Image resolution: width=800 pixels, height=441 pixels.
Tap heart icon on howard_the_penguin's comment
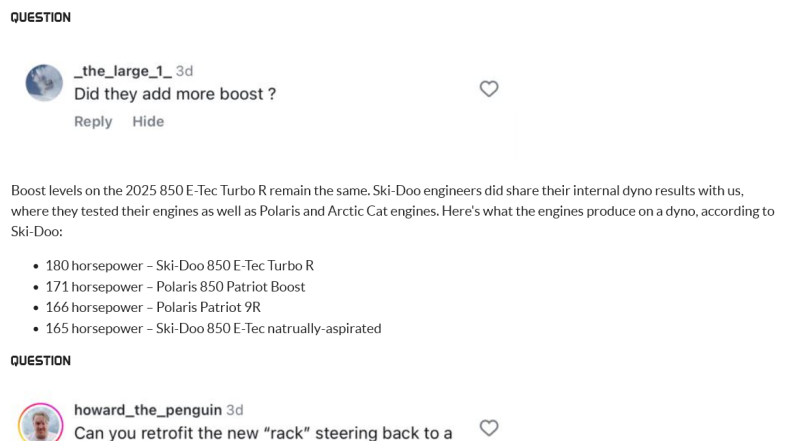[x=489, y=428]
